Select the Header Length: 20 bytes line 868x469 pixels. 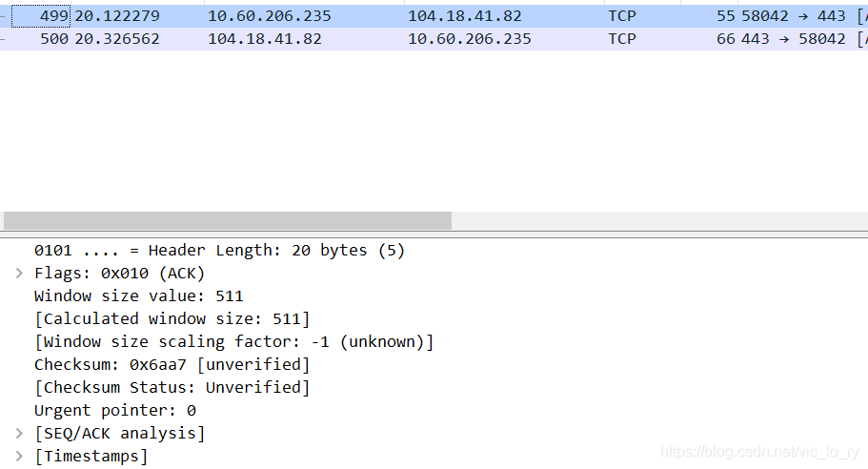[x=220, y=251]
